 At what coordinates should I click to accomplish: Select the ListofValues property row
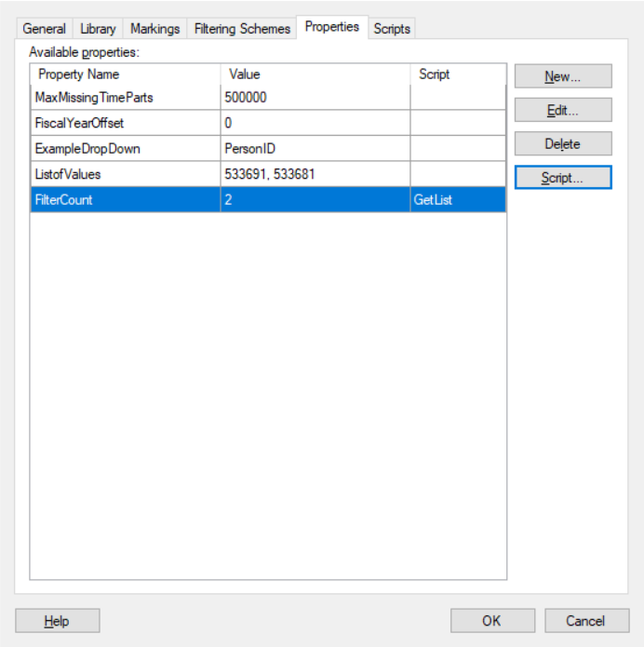pos(268,174)
